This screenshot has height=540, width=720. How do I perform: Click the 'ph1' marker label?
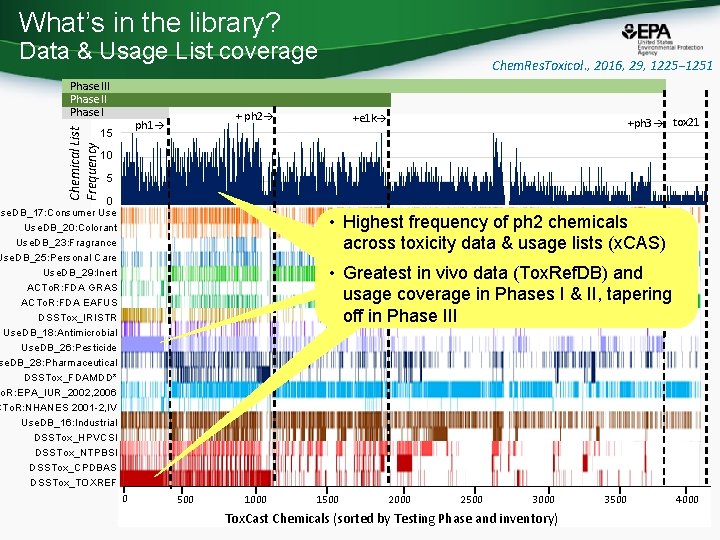pos(149,125)
